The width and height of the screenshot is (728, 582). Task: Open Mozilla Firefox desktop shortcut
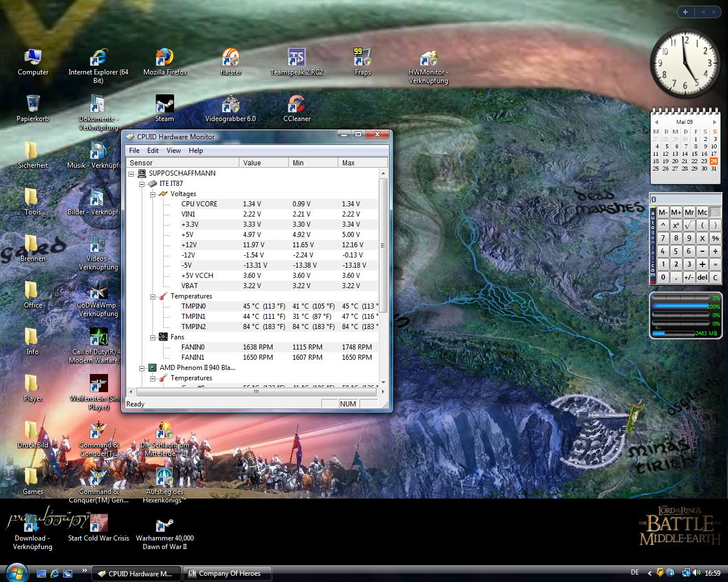coord(165,63)
